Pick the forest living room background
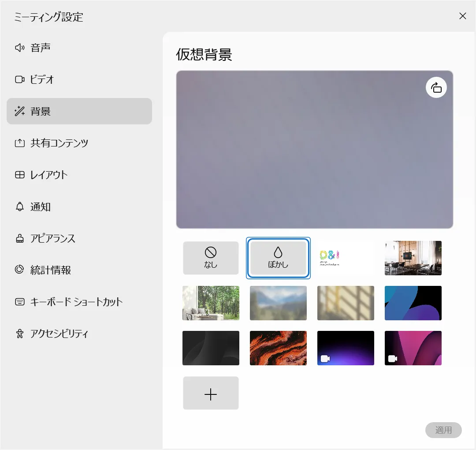This screenshot has height=450, width=476. (211, 303)
